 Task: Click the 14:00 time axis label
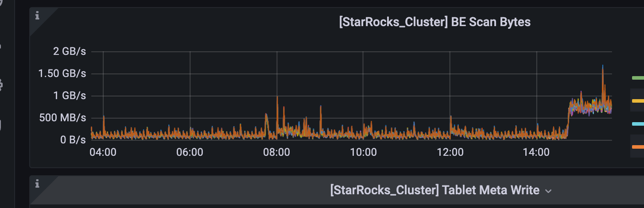click(x=537, y=153)
